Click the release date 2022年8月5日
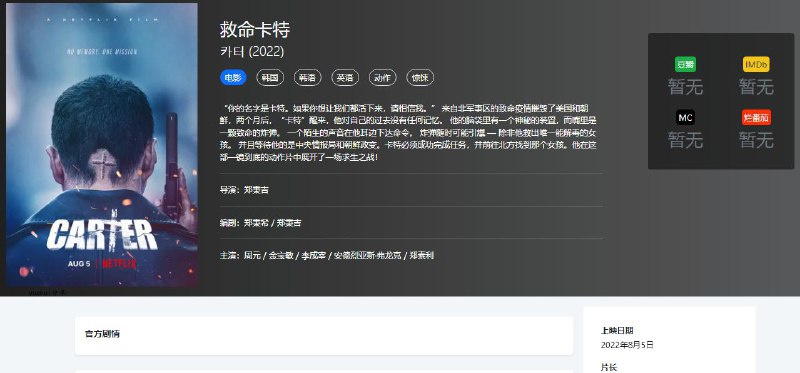The height and width of the screenshot is (373, 800). pyautogui.click(x=627, y=345)
